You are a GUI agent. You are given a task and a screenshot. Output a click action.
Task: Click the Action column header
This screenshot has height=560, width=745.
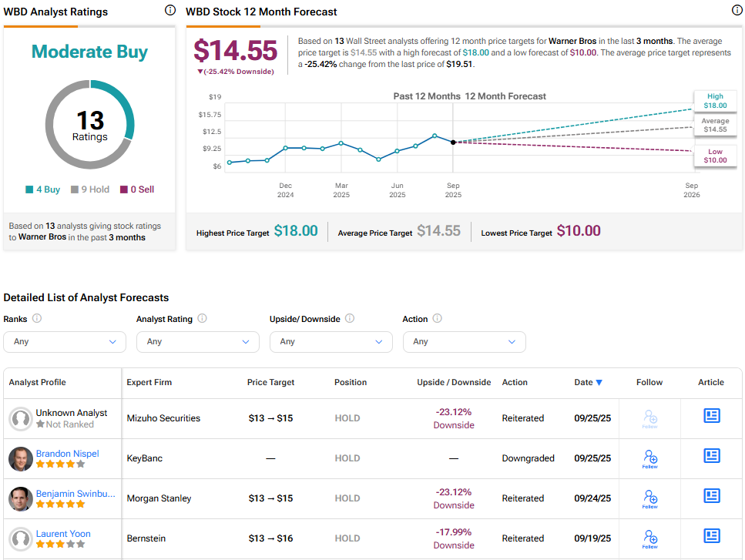pos(515,382)
